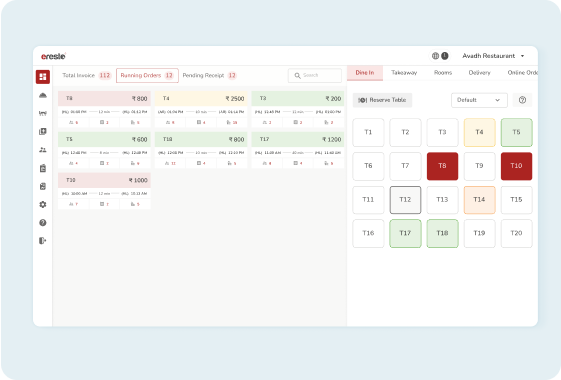The width and height of the screenshot is (561, 380).
Task: Open the customers people icon in sidebar
Action: pyautogui.click(x=43, y=150)
